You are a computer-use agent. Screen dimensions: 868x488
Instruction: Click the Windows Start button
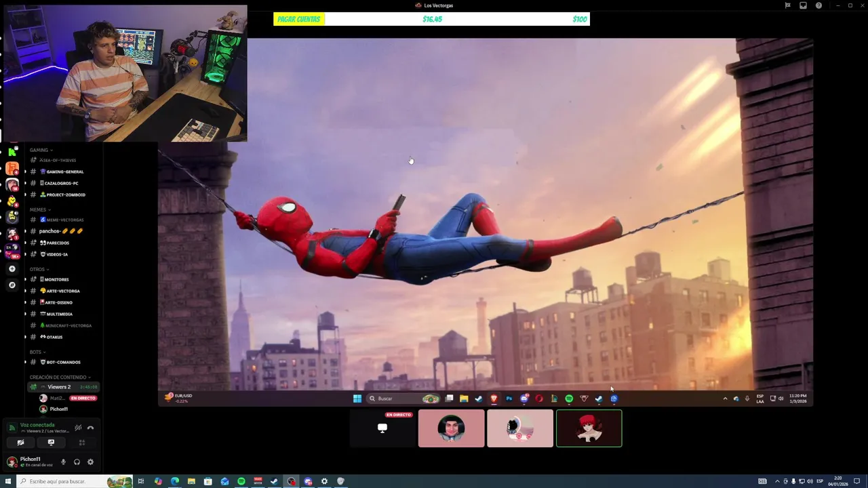[8, 481]
